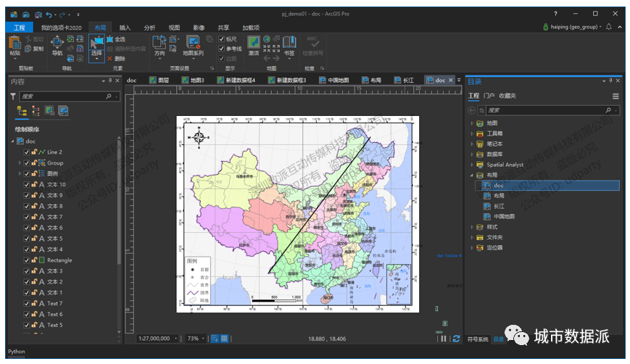Open the page Orientation (方向) option

pyautogui.click(x=159, y=46)
